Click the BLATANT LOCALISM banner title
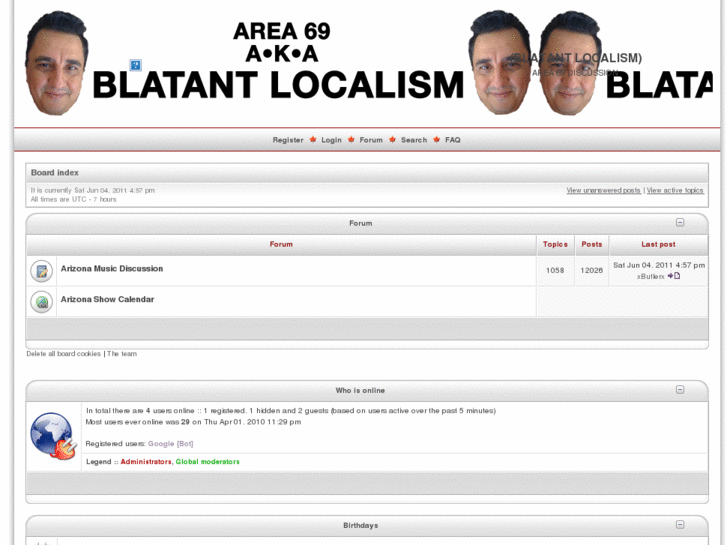Viewport: 727px width, 545px height. (x=278, y=85)
